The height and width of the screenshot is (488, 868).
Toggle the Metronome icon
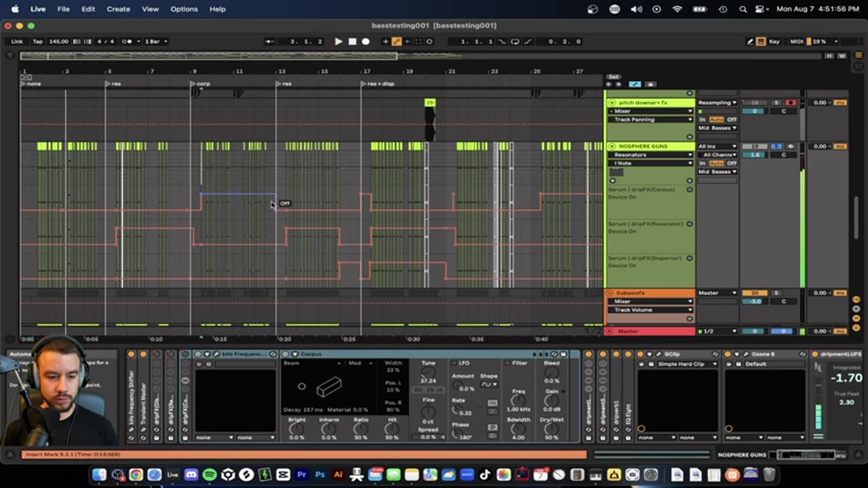point(127,41)
